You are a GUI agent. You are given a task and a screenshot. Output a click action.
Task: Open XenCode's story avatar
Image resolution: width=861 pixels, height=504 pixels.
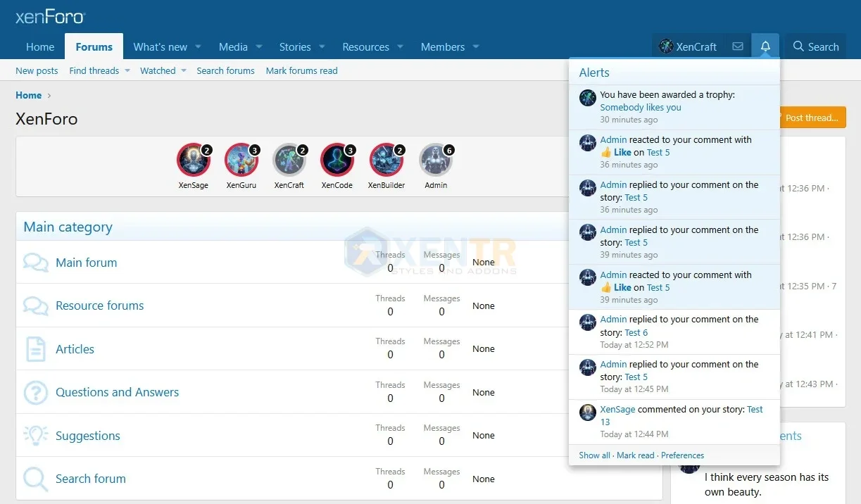point(337,160)
